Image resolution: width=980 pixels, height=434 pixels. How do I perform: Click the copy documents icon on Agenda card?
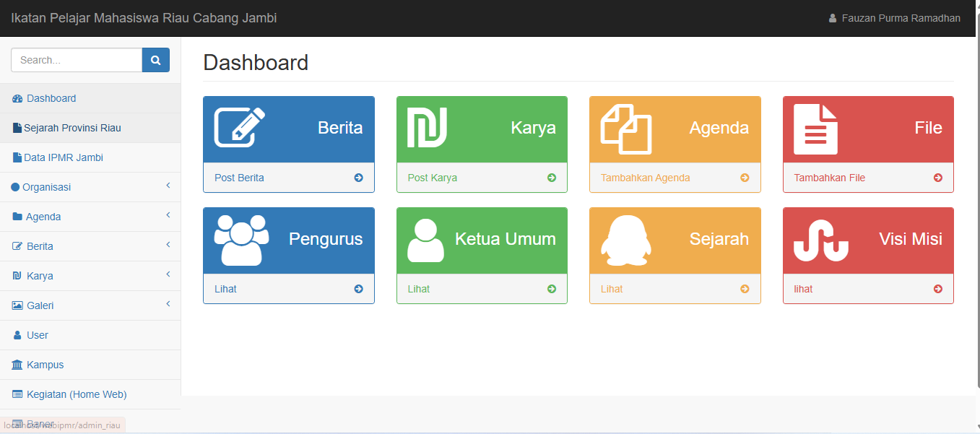(x=626, y=129)
